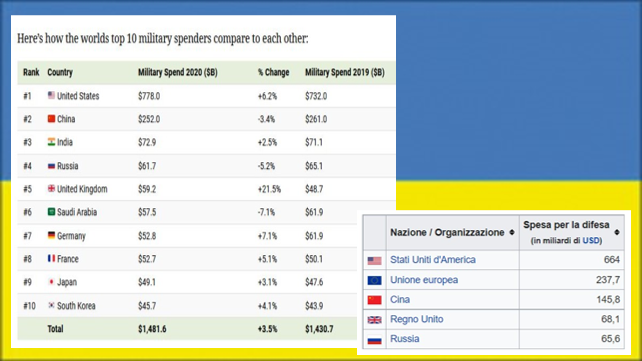Click the -7.1% change for Saudi Arabia
This screenshot has width=642, height=361.
(x=266, y=213)
